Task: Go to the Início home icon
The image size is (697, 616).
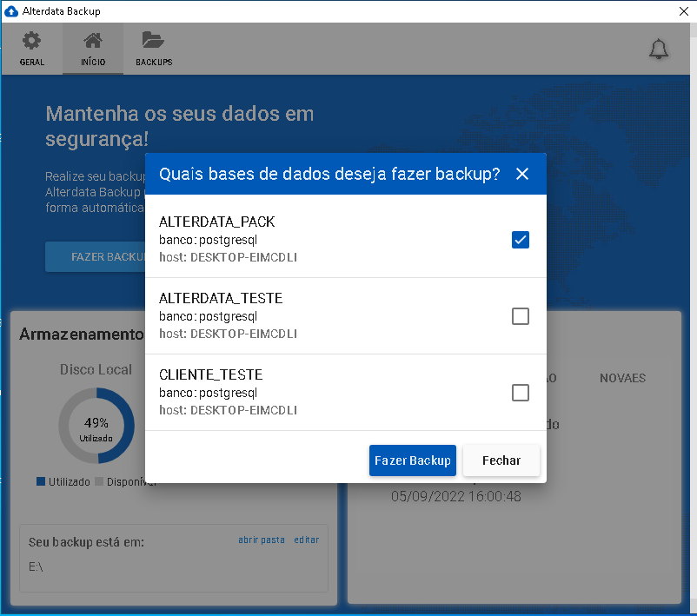Action: 93,41
